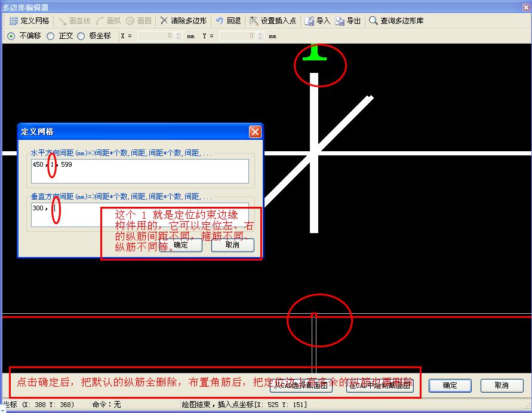Click the 定义网格 grid icon in toolbar
The image size is (532, 413).
[13, 21]
